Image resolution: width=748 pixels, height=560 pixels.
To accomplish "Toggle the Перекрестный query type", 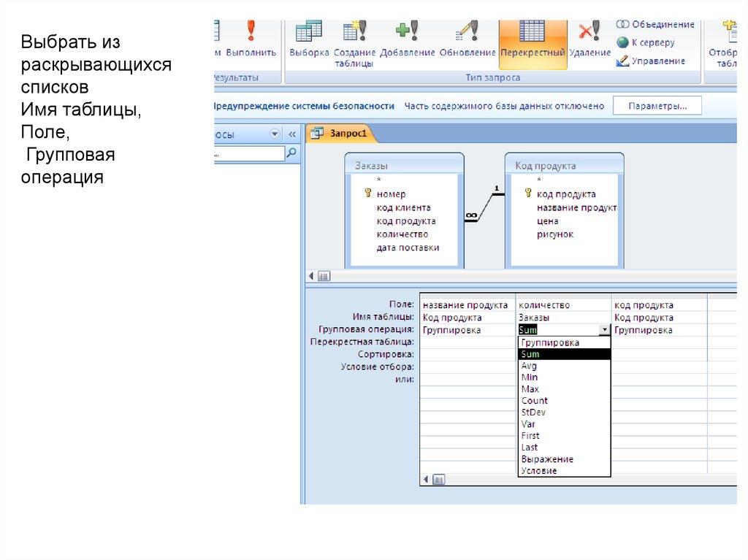I will coord(533,34).
